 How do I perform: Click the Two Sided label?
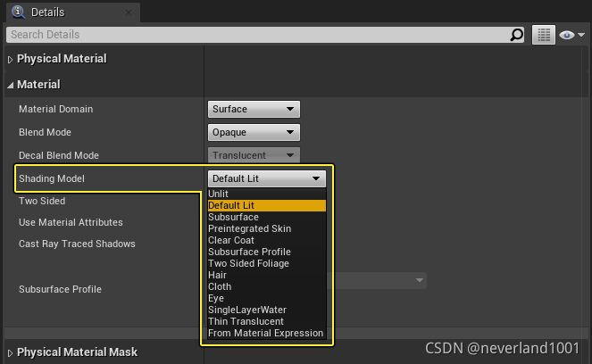pos(42,201)
